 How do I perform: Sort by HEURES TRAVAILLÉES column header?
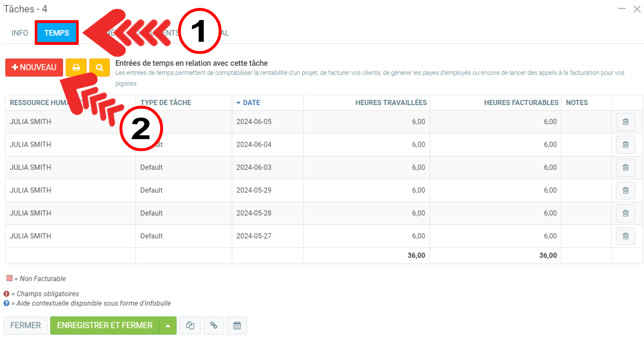[391, 103]
